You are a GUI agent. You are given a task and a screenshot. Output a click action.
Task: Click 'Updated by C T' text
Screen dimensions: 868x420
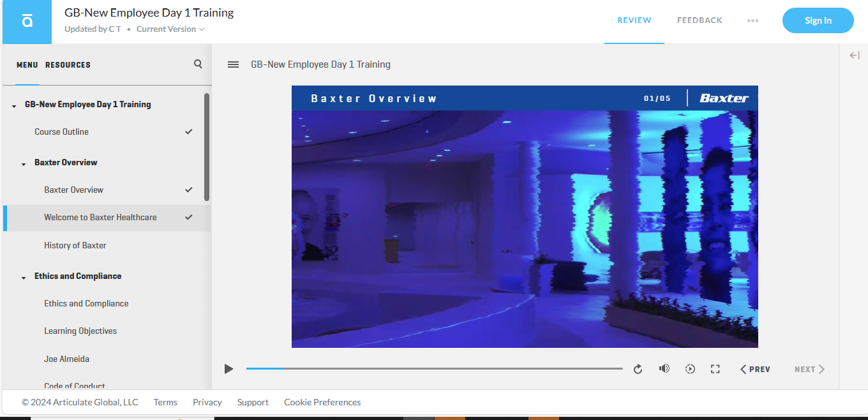(x=93, y=29)
